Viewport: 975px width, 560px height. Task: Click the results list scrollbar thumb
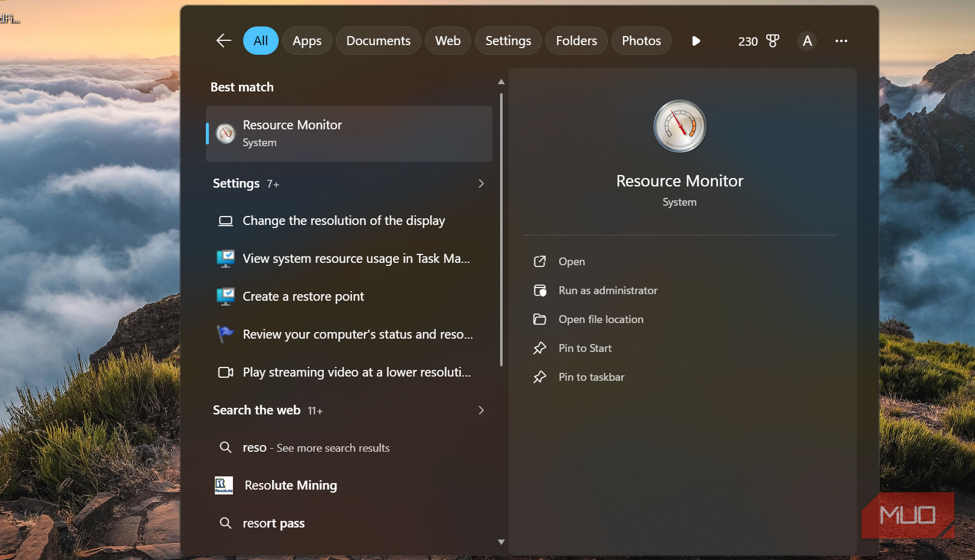[x=501, y=229]
